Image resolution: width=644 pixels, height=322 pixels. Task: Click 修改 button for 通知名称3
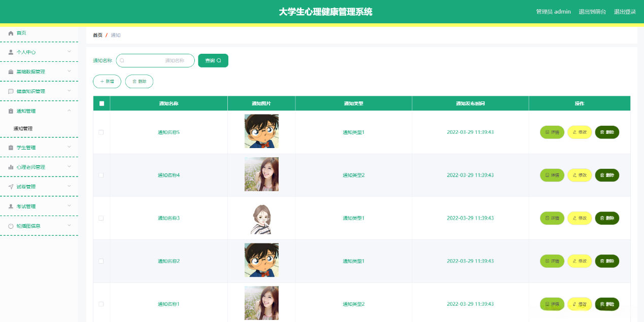580,218
